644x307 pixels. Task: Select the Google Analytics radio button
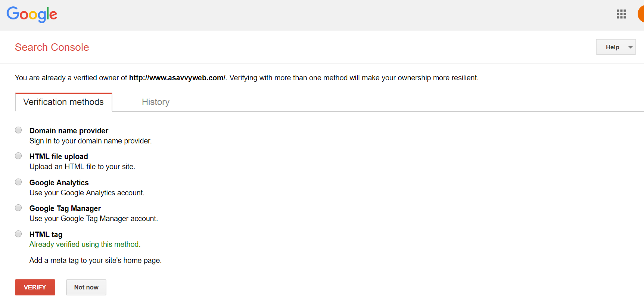tap(18, 182)
